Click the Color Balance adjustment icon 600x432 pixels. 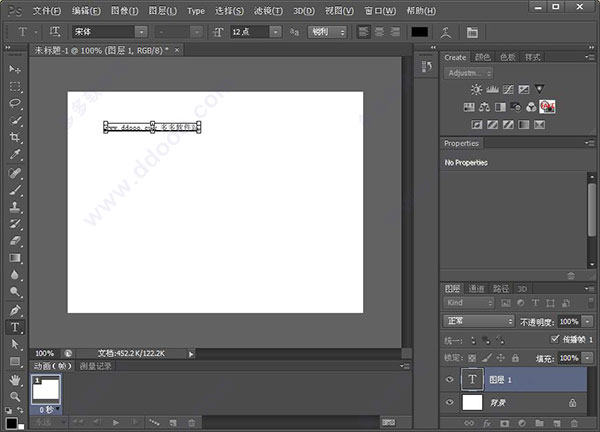[x=484, y=107]
